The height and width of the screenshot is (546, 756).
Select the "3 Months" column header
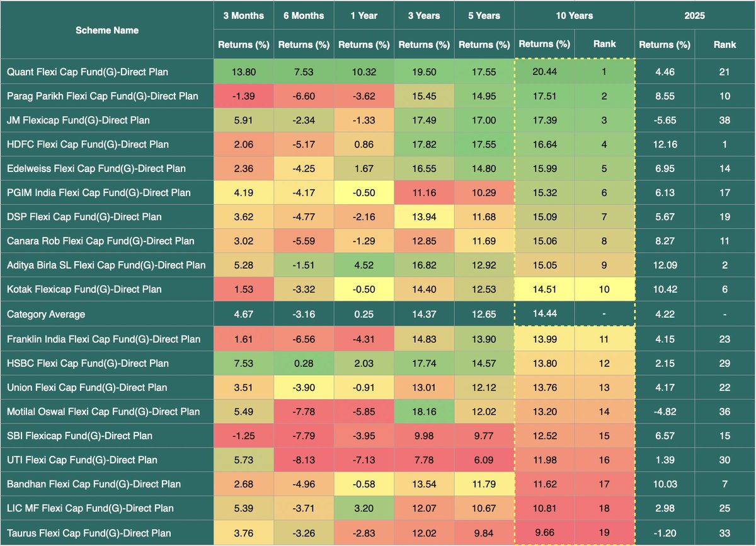tap(244, 16)
